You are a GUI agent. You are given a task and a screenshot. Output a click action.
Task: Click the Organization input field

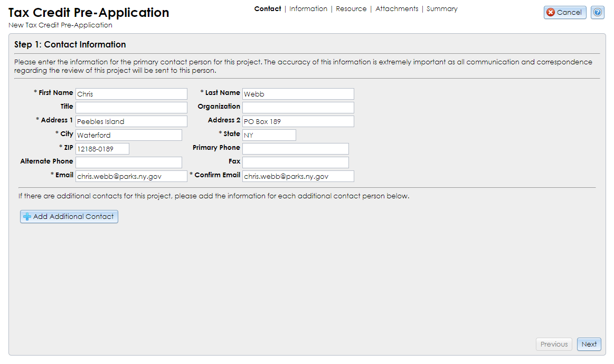click(x=298, y=107)
